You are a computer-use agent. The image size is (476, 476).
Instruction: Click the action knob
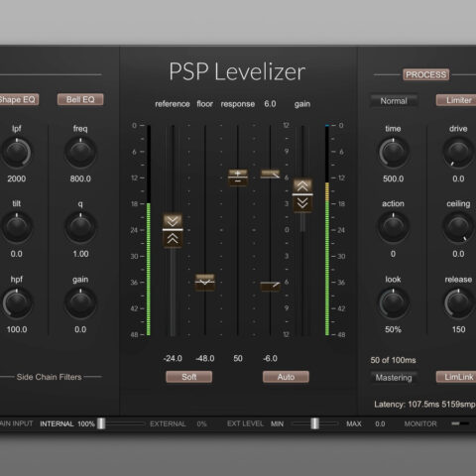(x=393, y=227)
